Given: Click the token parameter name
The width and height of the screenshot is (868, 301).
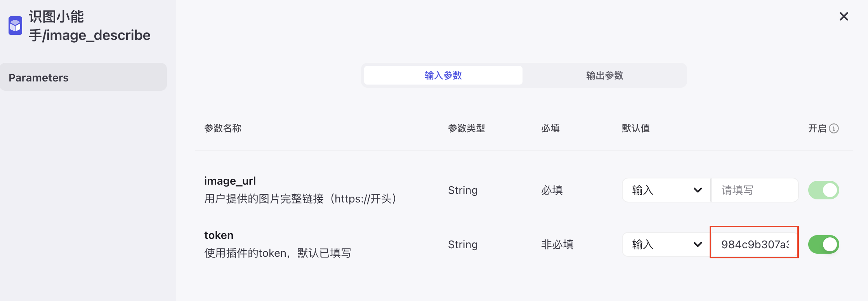Looking at the screenshot, I should tap(219, 235).
